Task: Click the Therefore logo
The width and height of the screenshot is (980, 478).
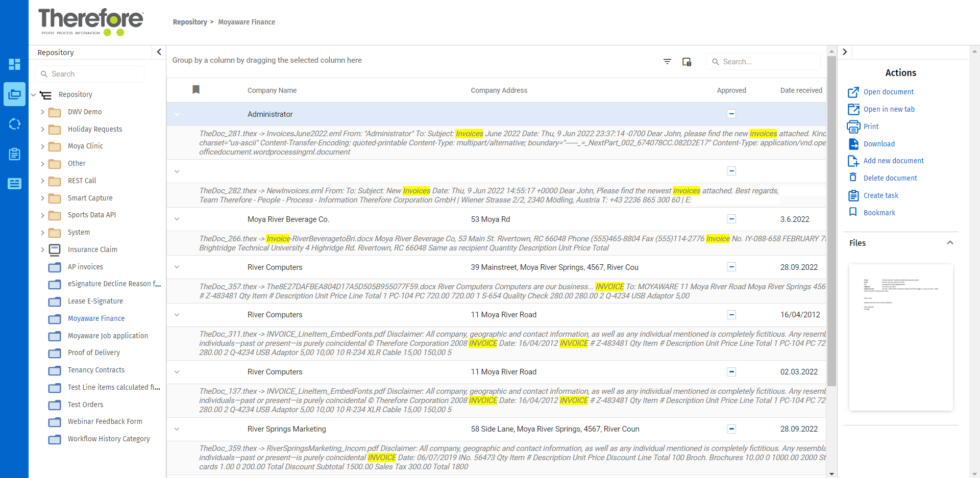Action: coord(91,22)
